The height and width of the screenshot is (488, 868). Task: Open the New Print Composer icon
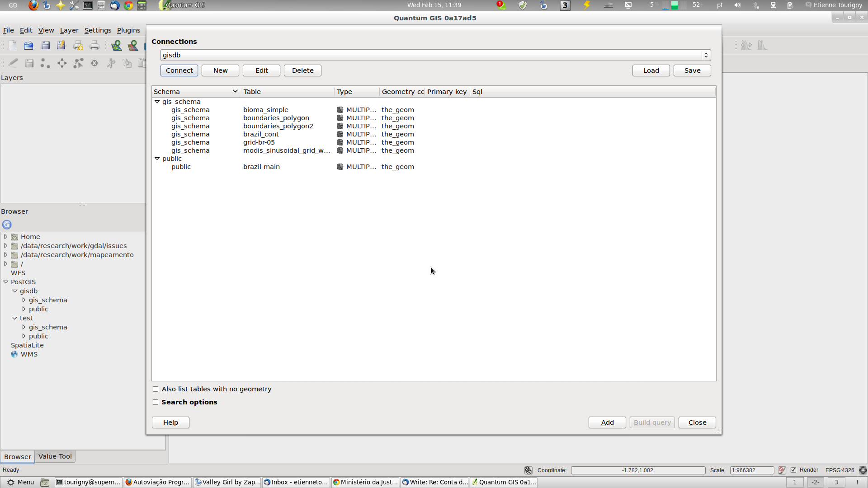coord(78,45)
